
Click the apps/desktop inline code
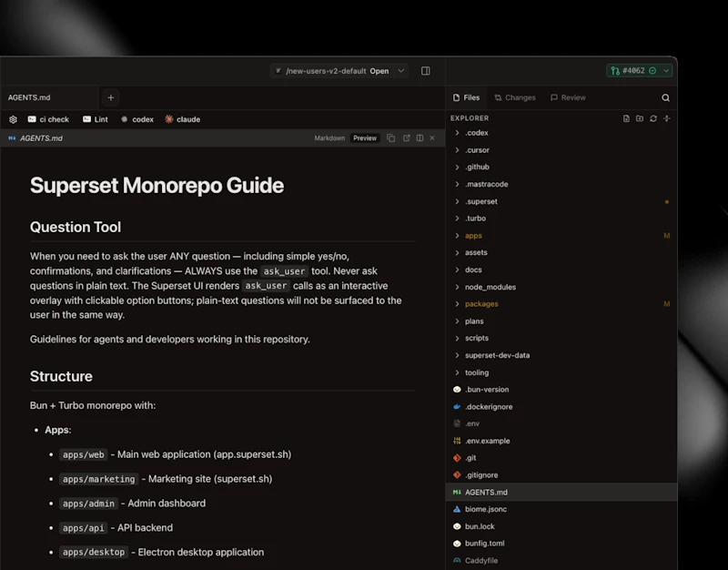[x=94, y=552]
